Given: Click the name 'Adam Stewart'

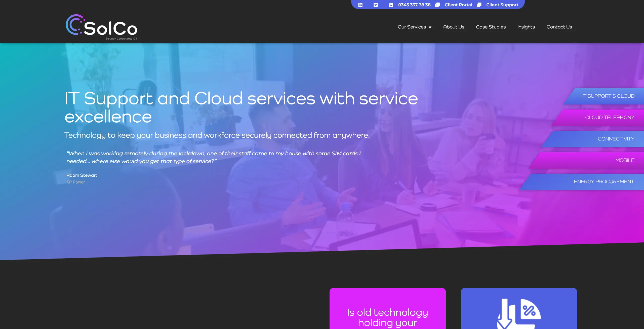Looking at the screenshot, I should coord(82,175).
